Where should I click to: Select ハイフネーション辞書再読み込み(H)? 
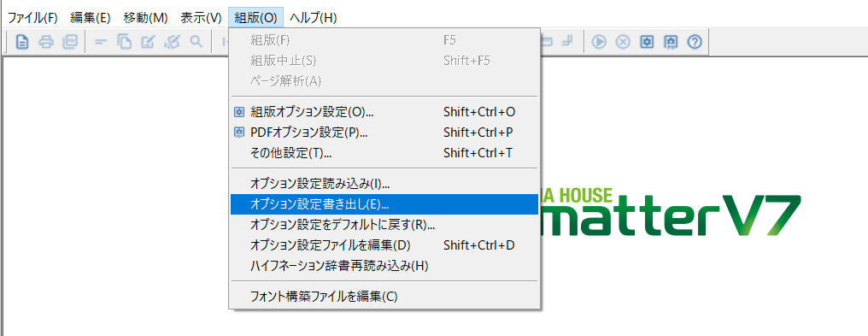384,266
